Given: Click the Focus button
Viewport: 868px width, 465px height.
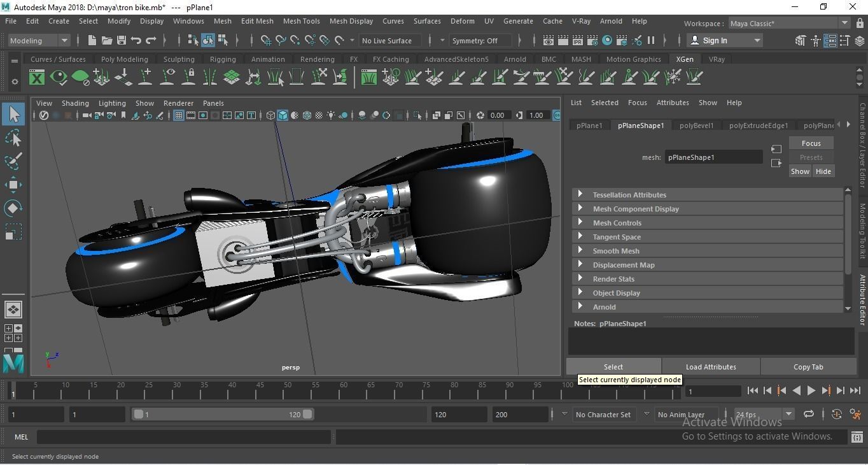Looking at the screenshot, I should point(811,143).
